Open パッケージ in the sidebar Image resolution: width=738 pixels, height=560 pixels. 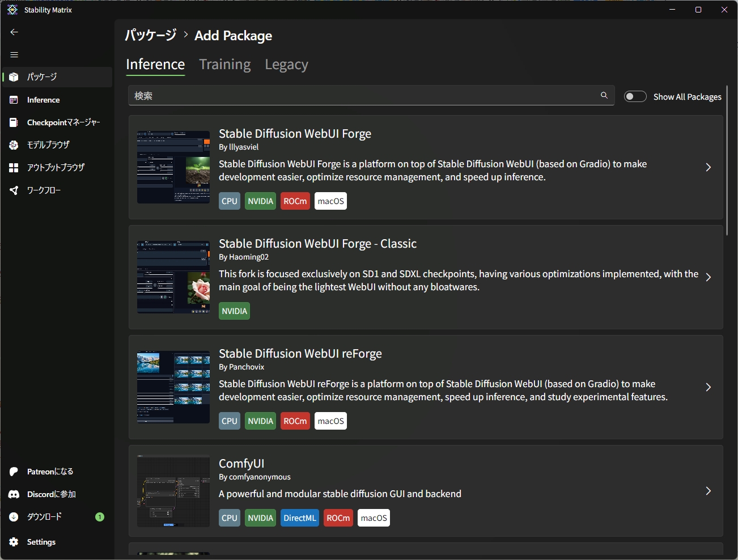click(57, 77)
